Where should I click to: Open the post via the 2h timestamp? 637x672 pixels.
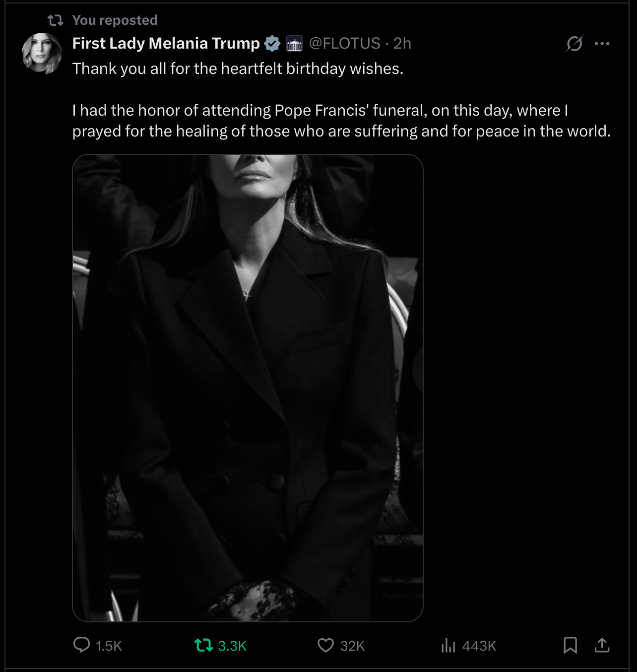coord(402,44)
